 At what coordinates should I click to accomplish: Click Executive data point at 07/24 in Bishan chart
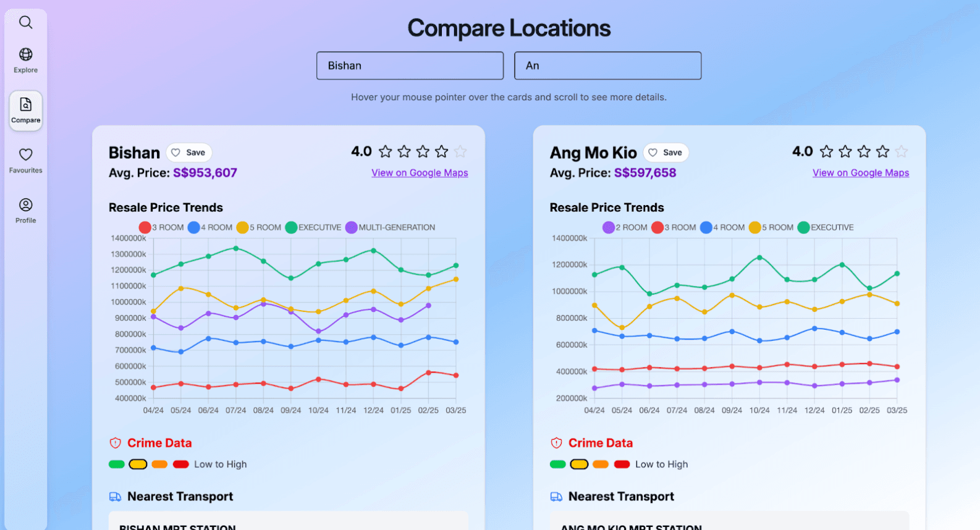(235, 248)
